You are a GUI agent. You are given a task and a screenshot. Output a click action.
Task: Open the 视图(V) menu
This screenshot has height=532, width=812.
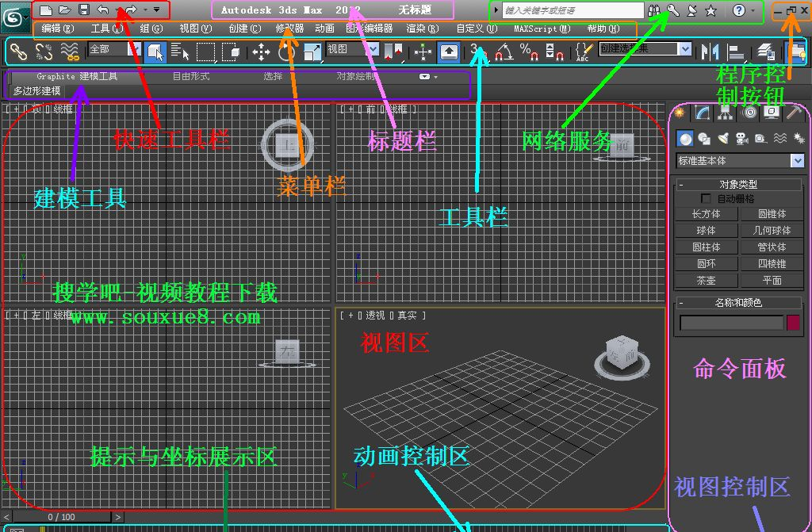[195, 29]
